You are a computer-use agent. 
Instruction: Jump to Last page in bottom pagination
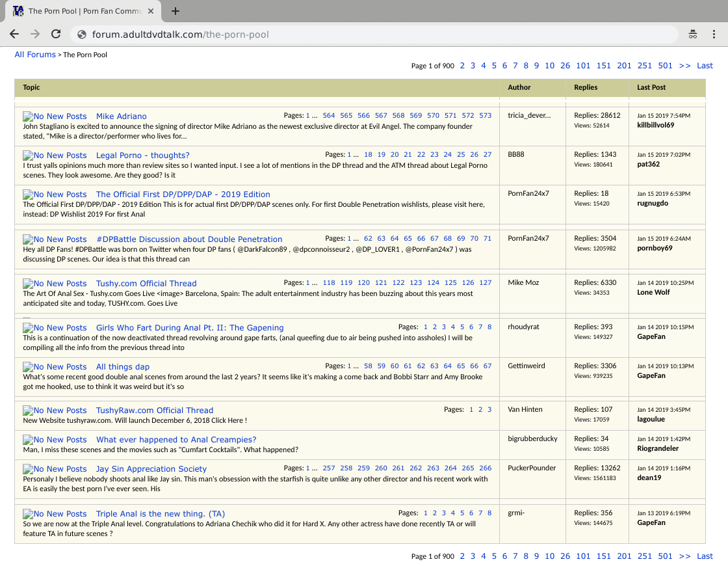(705, 556)
